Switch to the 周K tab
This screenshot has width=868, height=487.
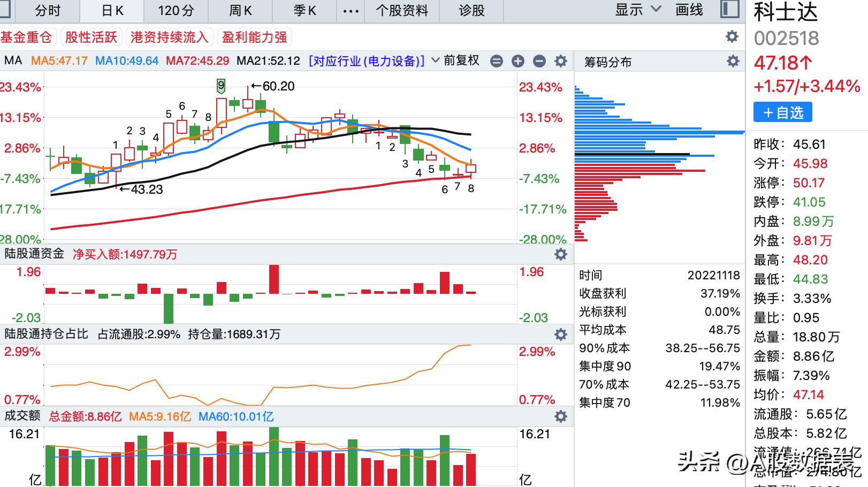[x=240, y=11]
